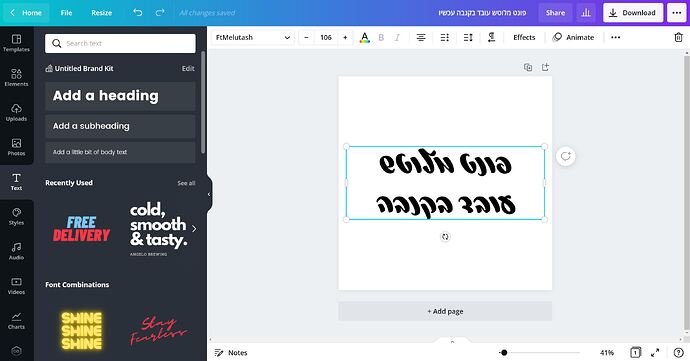This screenshot has height=361, width=690.
Task: Select the cold, smooth & tasty template
Action: pos(158,229)
